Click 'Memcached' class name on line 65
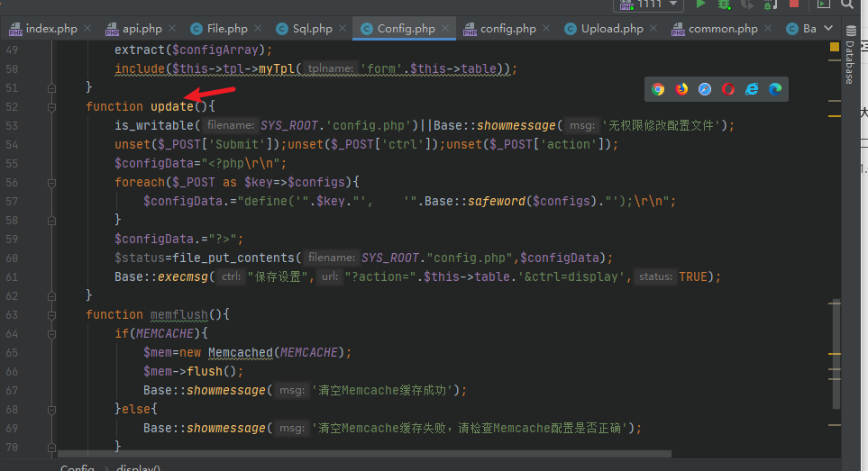This screenshot has width=868, height=471. [241, 353]
